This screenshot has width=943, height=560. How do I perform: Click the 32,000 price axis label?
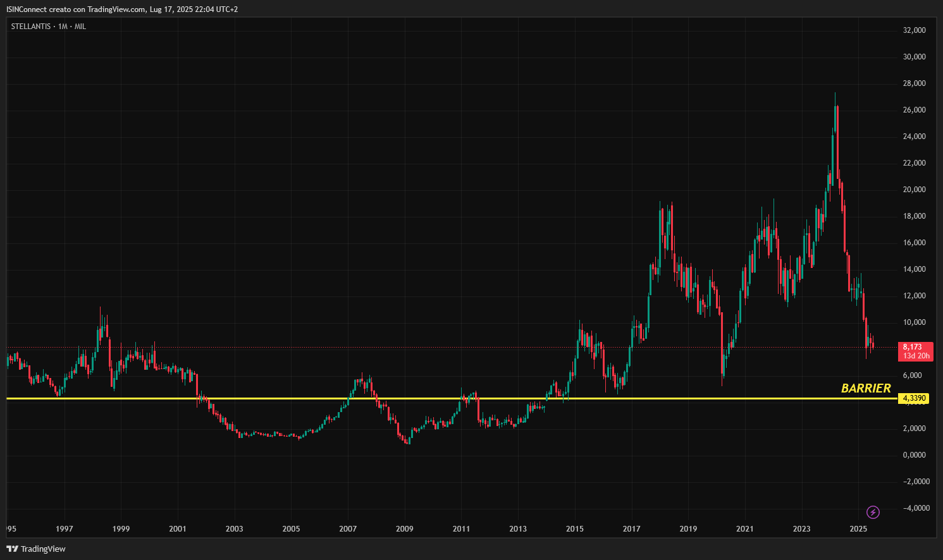[x=915, y=30]
